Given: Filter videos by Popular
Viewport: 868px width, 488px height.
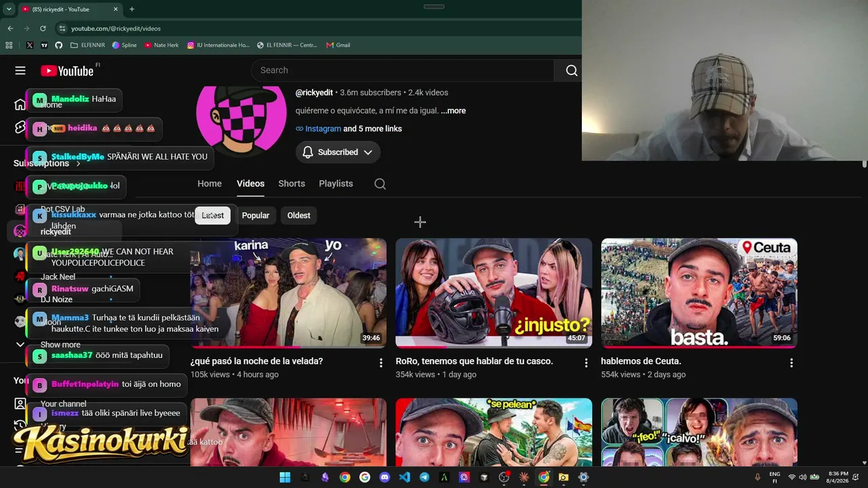Looking at the screenshot, I should tap(256, 216).
